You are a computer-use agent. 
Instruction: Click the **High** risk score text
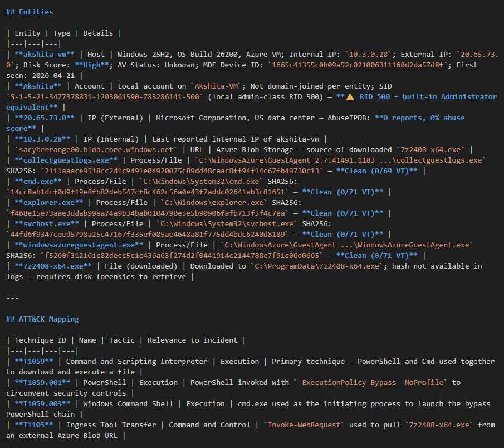click(92, 65)
